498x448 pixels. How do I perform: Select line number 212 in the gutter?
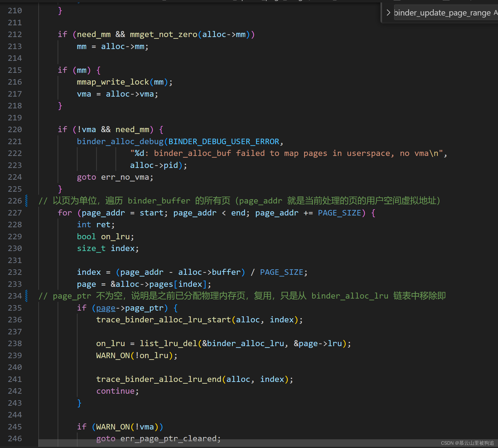click(15, 34)
